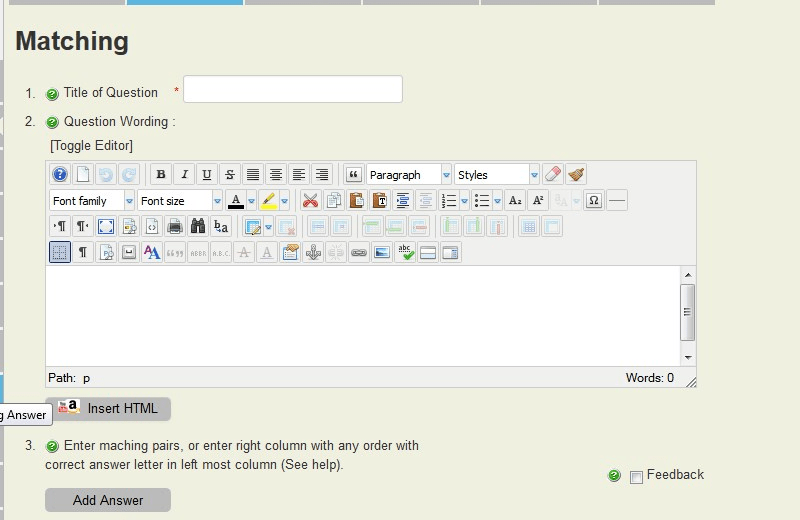Justify text fully
The image size is (800, 520).
pos(253,175)
